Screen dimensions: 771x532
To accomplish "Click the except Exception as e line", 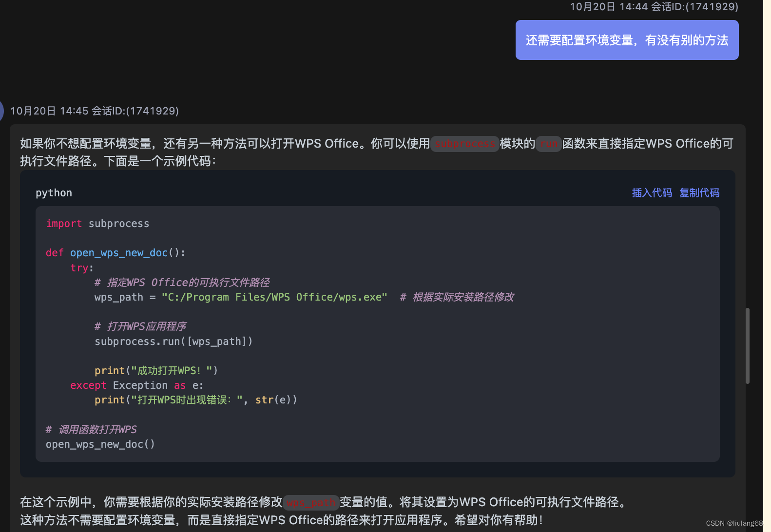I will tap(137, 385).
